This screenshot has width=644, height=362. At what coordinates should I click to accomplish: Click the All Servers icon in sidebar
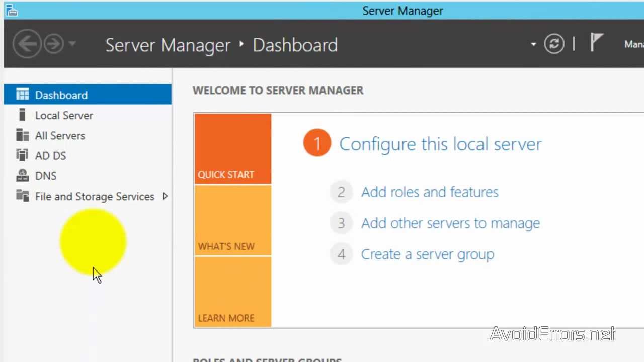point(23,135)
